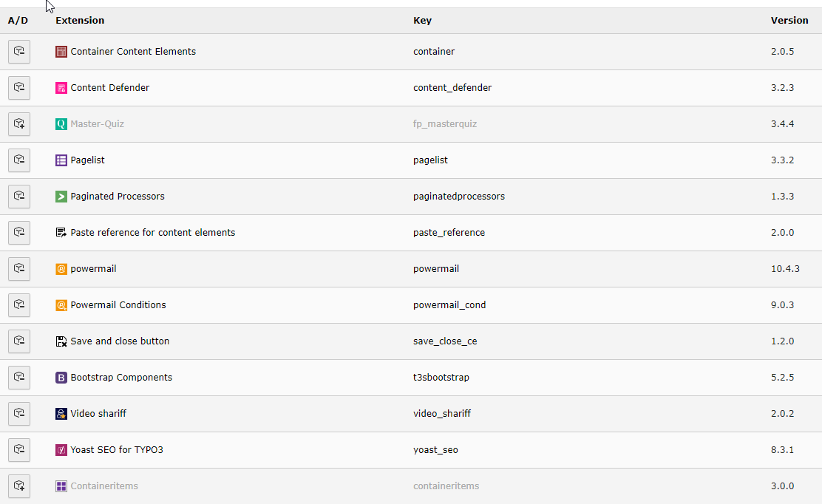
Task: Deactivate the Powermail Conditions extension
Action: point(19,304)
